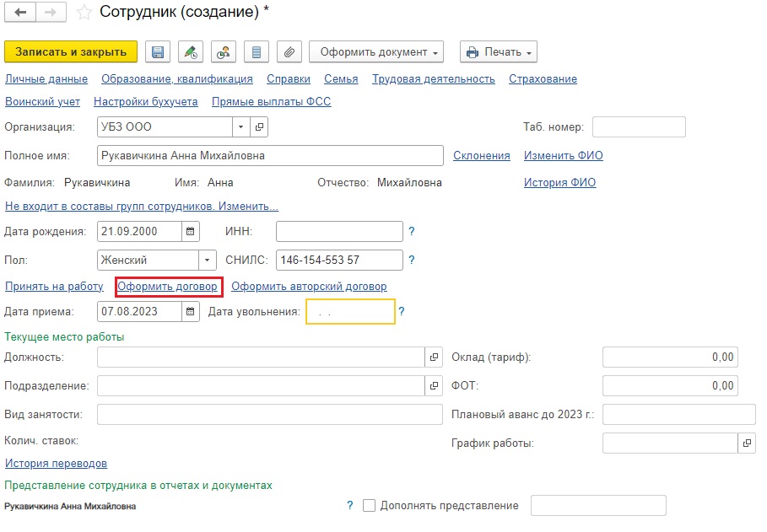This screenshot has height=532, width=767.
Task: Click the person-with-arrows toolbar icon
Action: point(224,51)
